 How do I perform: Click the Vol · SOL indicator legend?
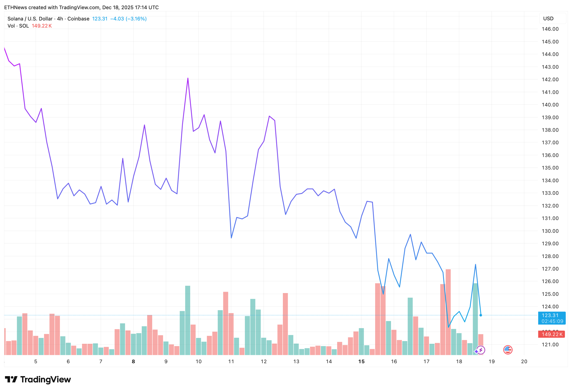(x=18, y=26)
